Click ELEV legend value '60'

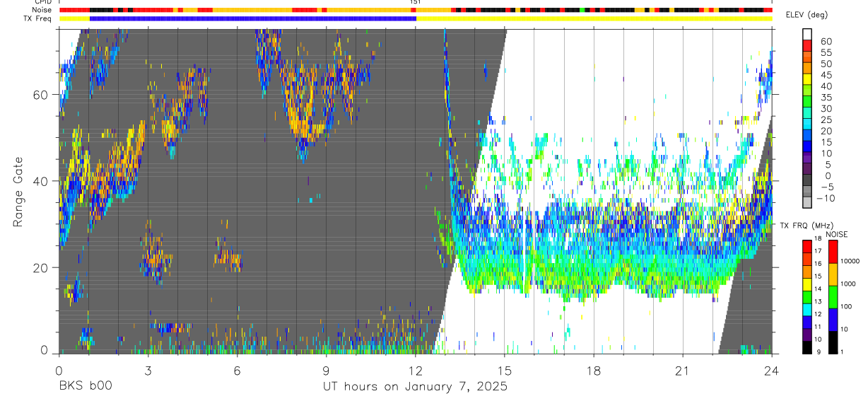pos(826,41)
